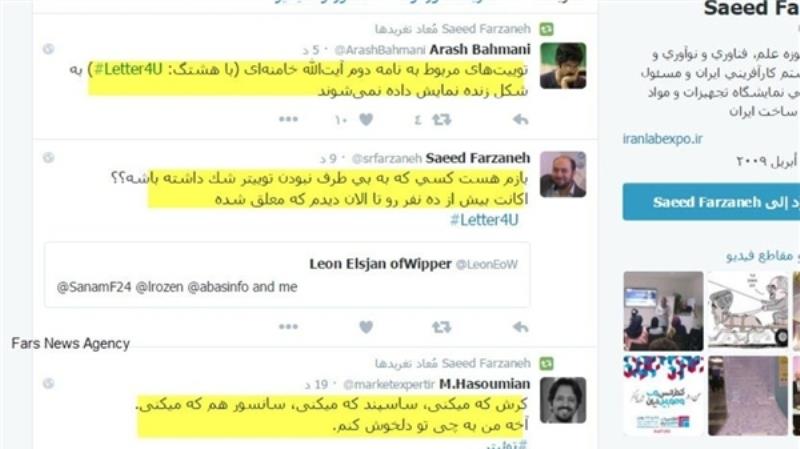This screenshot has width=800, height=449.
Task: Retweet Arash Bahmani's Letter4U tweet
Action: pos(441,120)
